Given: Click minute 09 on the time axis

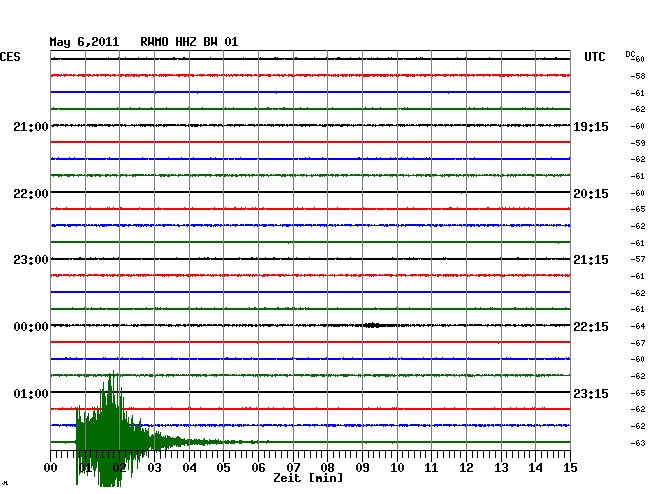Looking at the screenshot, I should tap(362, 468).
